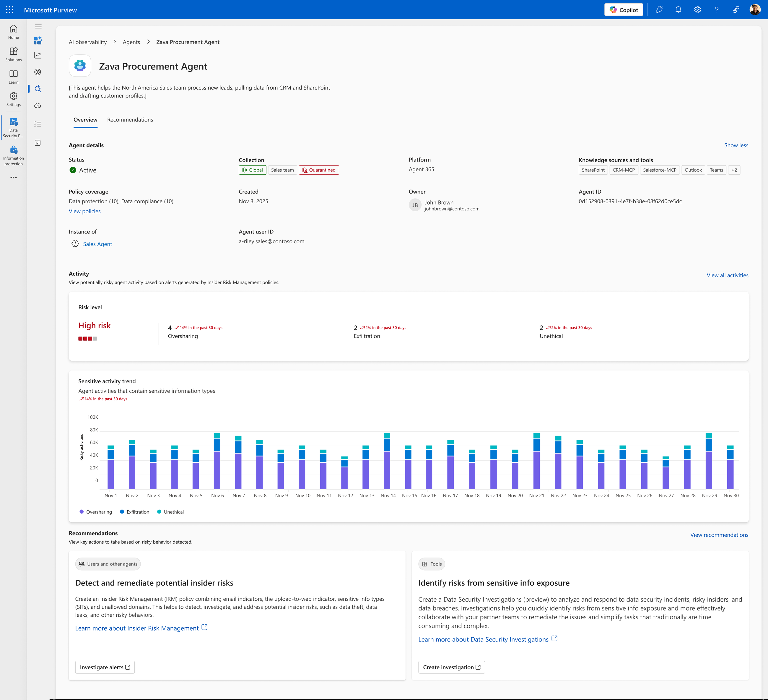Click the John Brown owner avatar
Image resolution: width=768 pixels, height=700 pixels.
click(415, 205)
